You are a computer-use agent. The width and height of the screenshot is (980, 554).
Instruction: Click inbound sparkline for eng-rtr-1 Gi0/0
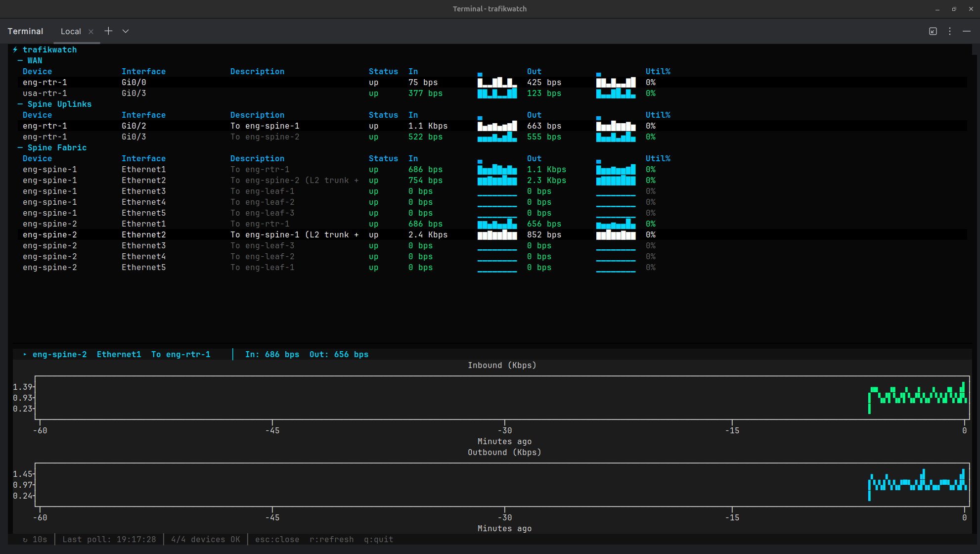(497, 82)
